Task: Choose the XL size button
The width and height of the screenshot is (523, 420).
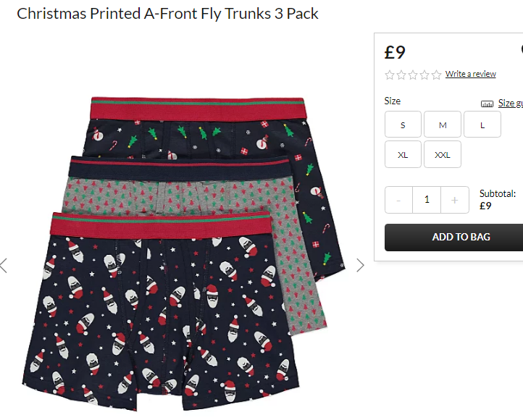Action: point(403,154)
